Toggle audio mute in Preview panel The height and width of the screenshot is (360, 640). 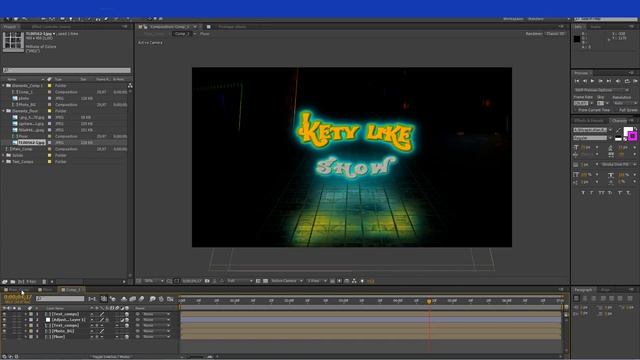pyautogui.click(x=618, y=81)
